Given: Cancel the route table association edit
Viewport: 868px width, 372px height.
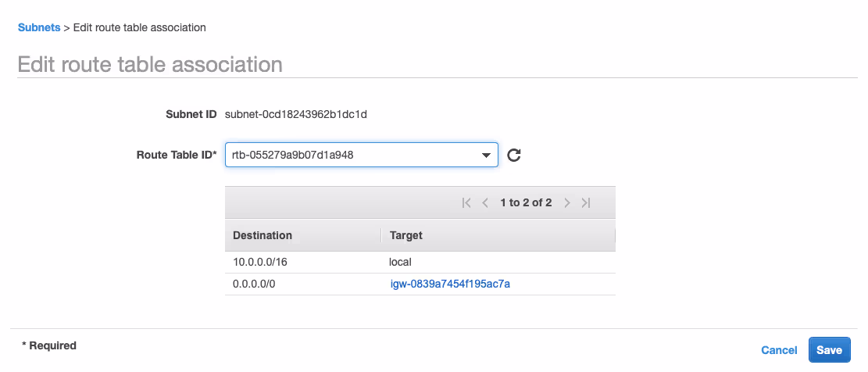Looking at the screenshot, I should [779, 350].
